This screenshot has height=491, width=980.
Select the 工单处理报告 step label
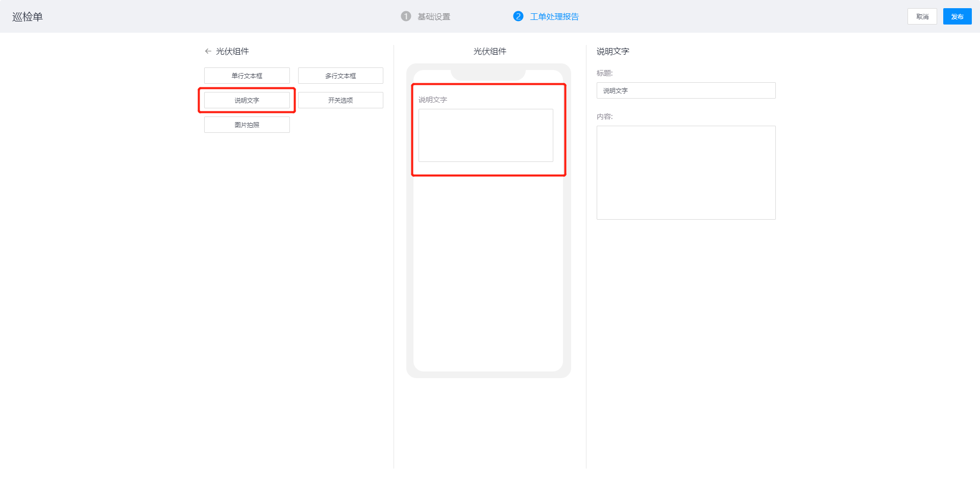(x=554, y=17)
